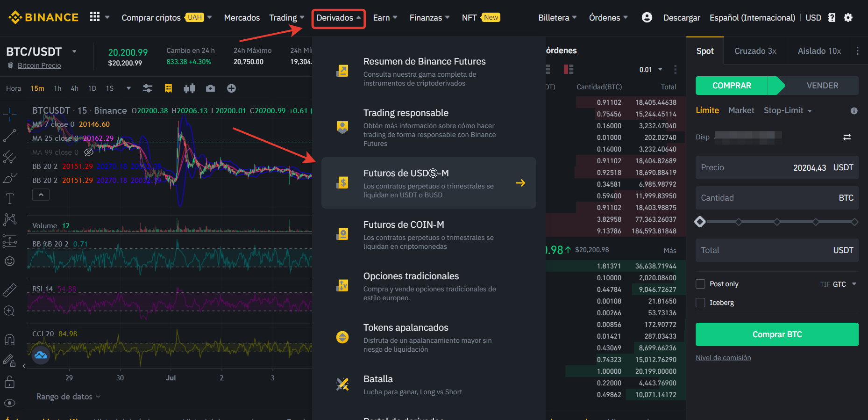Image resolution: width=868 pixels, height=420 pixels.
Task: Open the Mercados menu item
Action: pos(242,17)
